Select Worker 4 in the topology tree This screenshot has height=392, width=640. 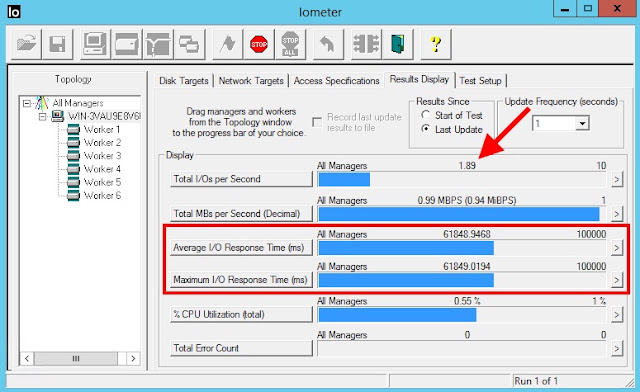pyautogui.click(x=102, y=169)
